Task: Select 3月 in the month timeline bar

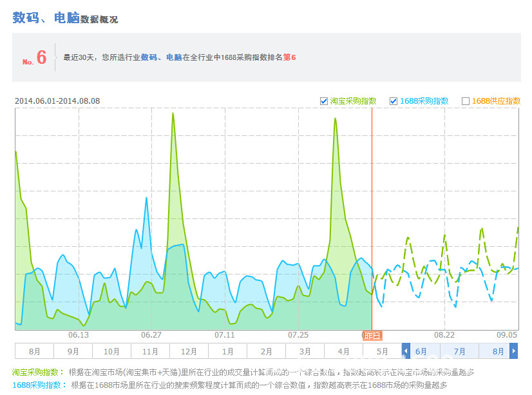Action: (x=305, y=352)
